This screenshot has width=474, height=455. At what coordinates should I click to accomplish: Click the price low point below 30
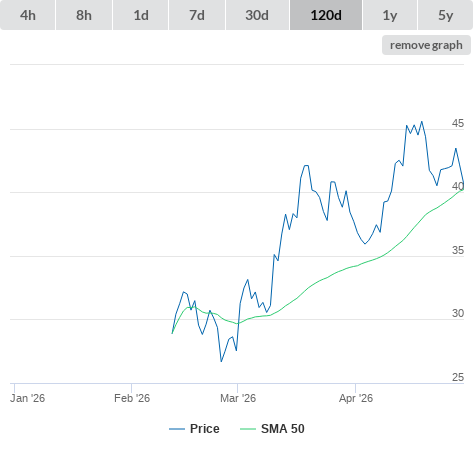tap(221, 361)
